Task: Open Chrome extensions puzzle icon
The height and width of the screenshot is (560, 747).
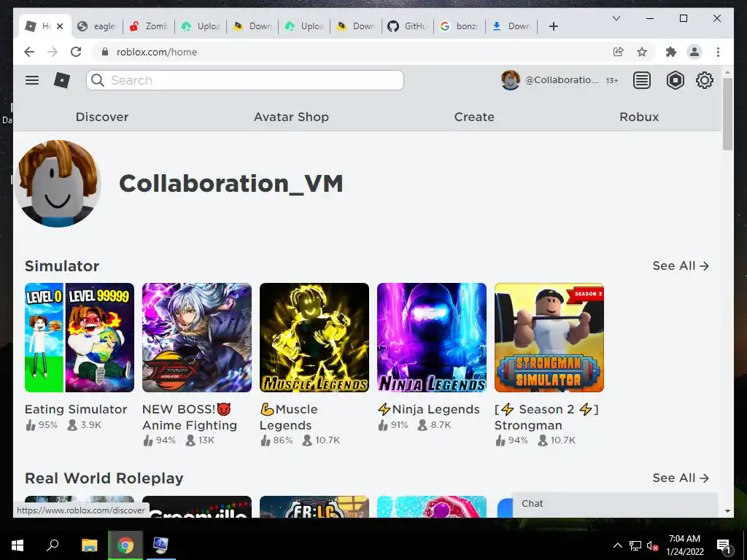Action: pyautogui.click(x=671, y=52)
